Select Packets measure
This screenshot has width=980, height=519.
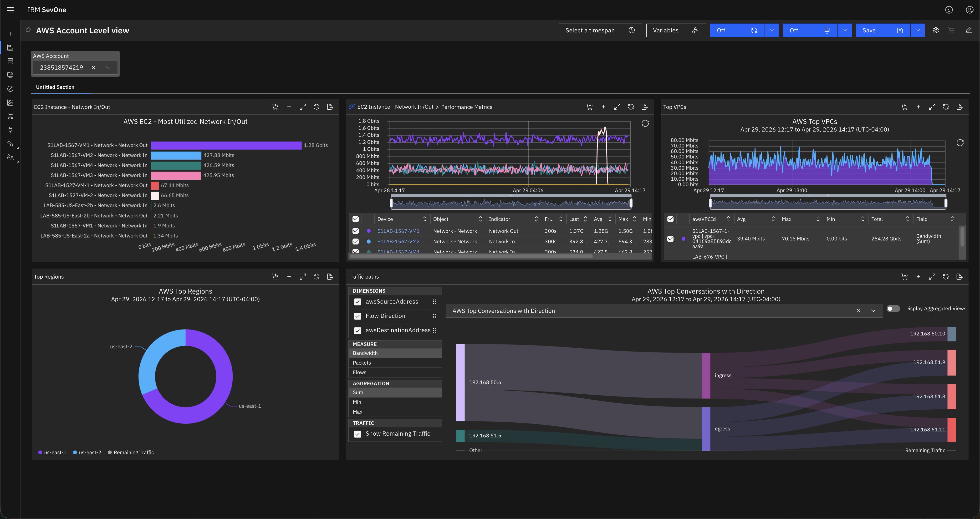pos(395,363)
